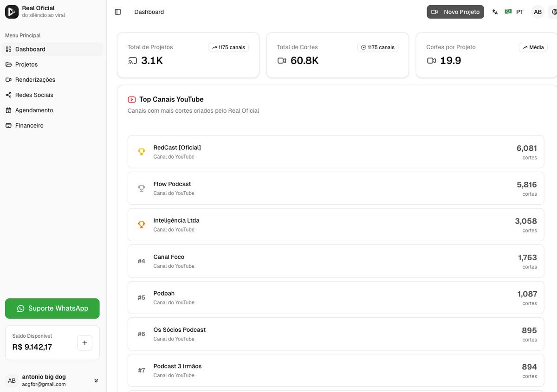Click the Real Oficial logo icon
The width and height of the screenshot is (557, 392).
coord(12,12)
